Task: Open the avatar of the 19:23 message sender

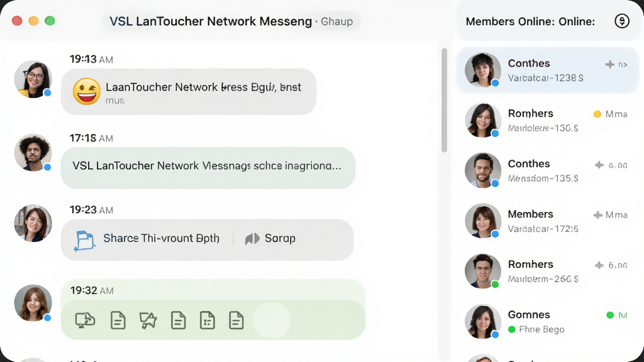Action: (33, 223)
